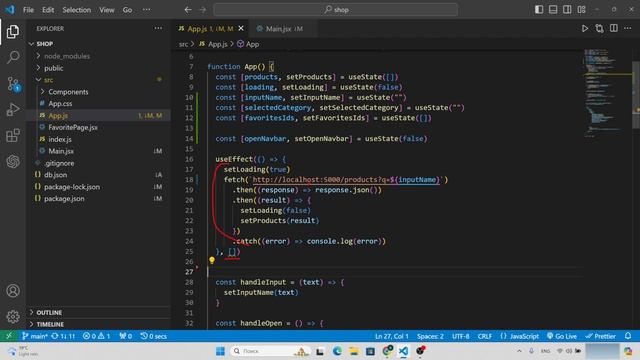The height and width of the screenshot is (360, 640).
Task: Click the lightbulb code action icon
Action: tap(212, 260)
